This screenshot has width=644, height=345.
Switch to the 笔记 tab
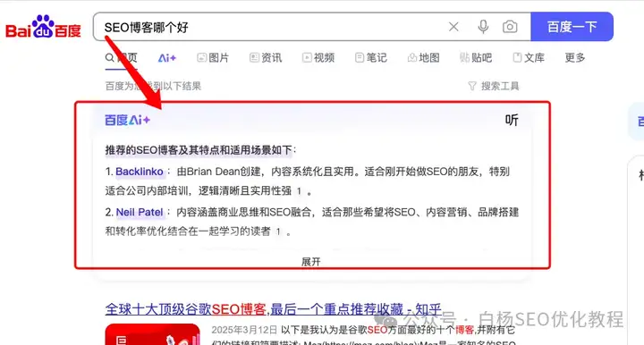pos(371,58)
